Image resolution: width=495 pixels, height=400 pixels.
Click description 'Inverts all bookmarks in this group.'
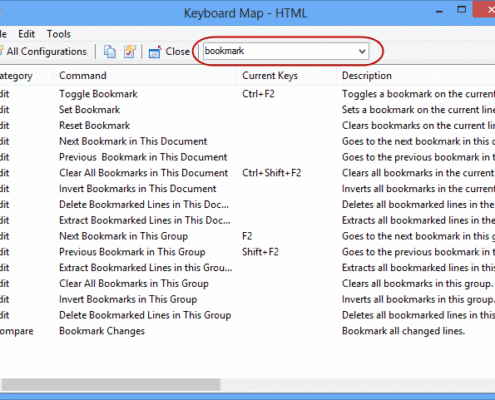click(418, 299)
